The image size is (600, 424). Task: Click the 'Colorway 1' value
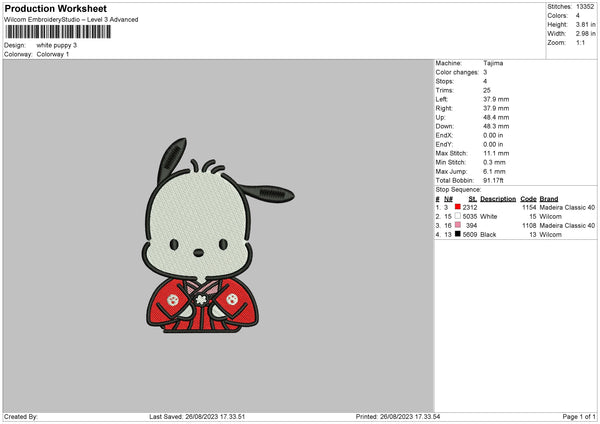pyautogui.click(x=53, y=54)
